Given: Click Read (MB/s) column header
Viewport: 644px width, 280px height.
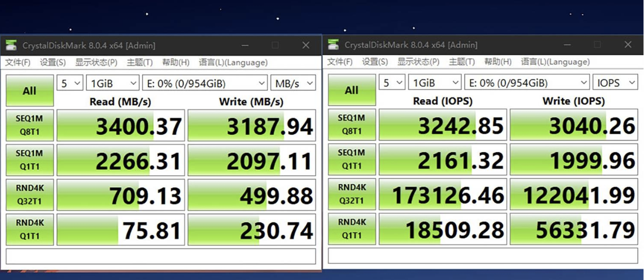Looking at the screenshot, I should pyautogui.click(x=120, y=102).
